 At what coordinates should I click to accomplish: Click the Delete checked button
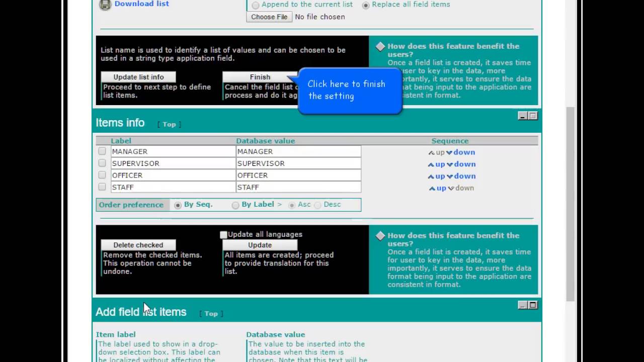pyautogui.click(x=138, y=245)
